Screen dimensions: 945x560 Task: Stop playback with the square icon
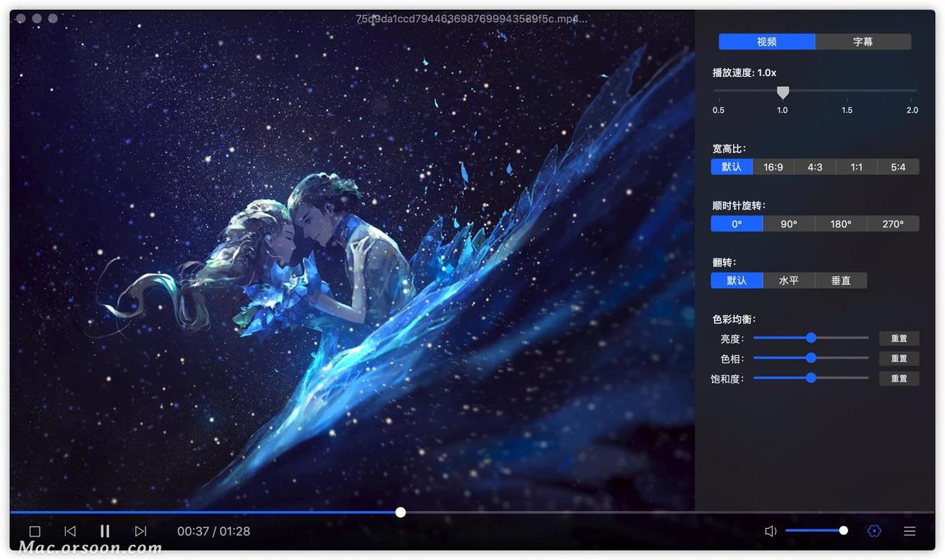tap(34, 530)
